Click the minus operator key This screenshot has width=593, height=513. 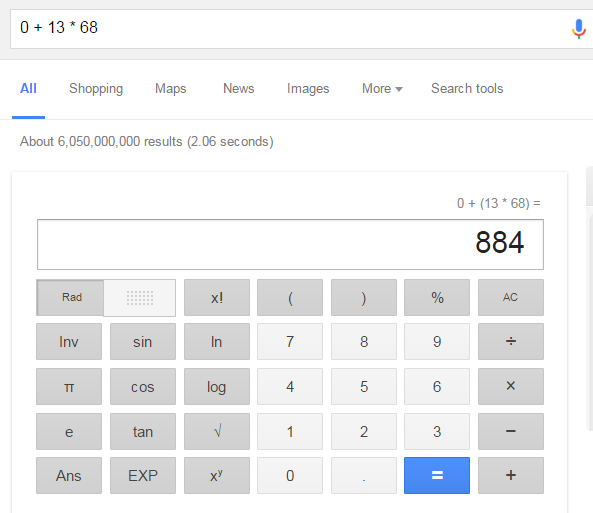pyautogui.click(x=511, y=432)
